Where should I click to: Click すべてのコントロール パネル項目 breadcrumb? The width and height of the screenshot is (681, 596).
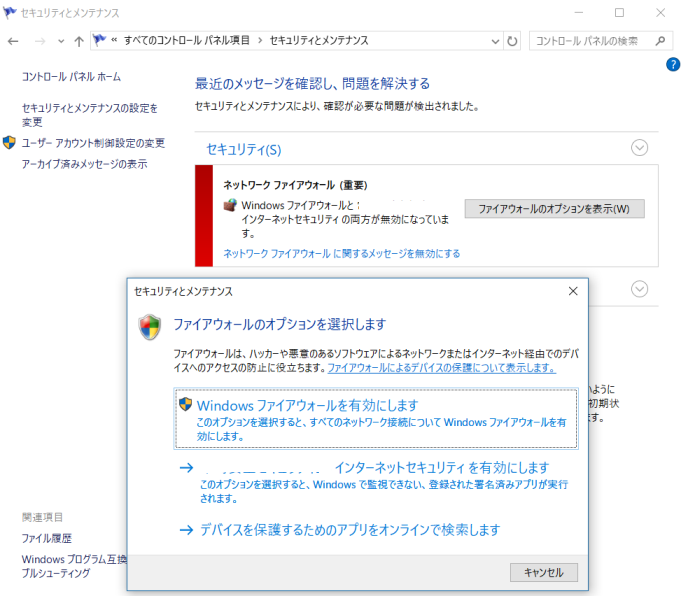click(187, 40)
